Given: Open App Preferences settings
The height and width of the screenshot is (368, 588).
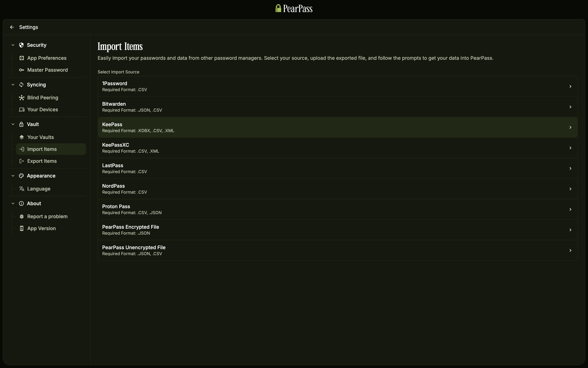Looking at the screenshot, I should (51, 58).
